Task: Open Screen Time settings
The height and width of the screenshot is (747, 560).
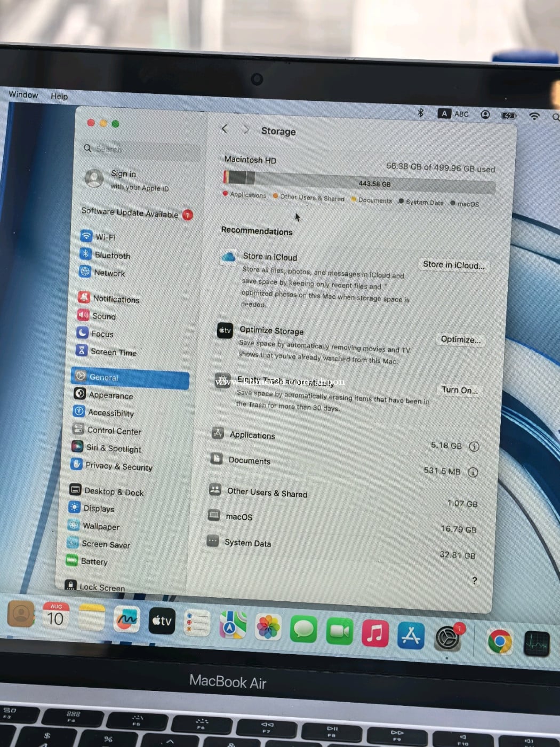Action: 106,352
